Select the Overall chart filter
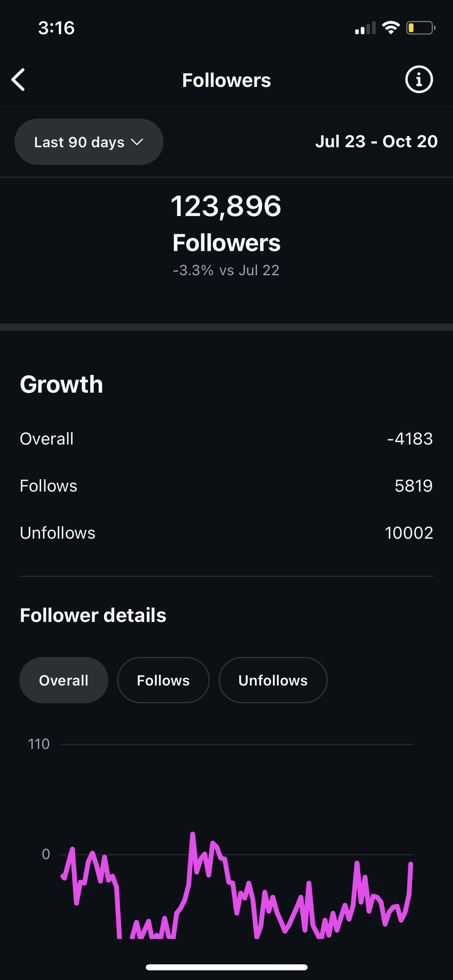Image resolution: width=453 pixels, height=980 pixels. pyautogui.click(x=64, y=680)
